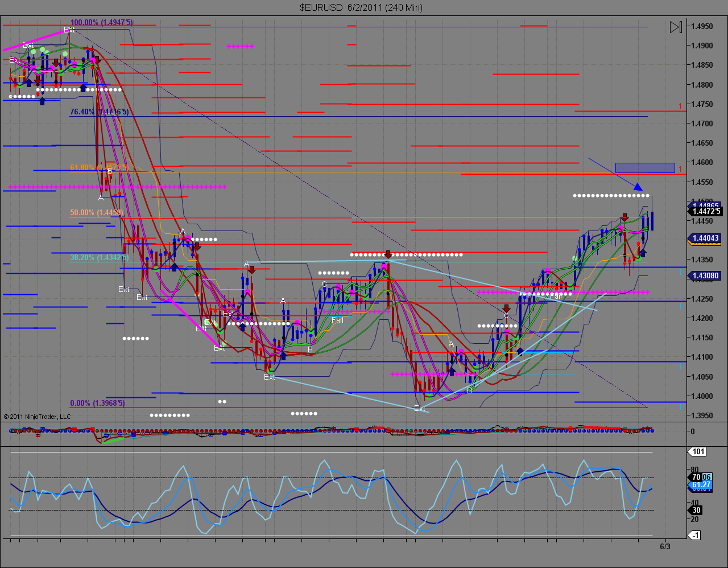This screenshot has width=728, height=568.
Task: Select the 40 label on oscillator axis
Action: click(x=694, y=503)
